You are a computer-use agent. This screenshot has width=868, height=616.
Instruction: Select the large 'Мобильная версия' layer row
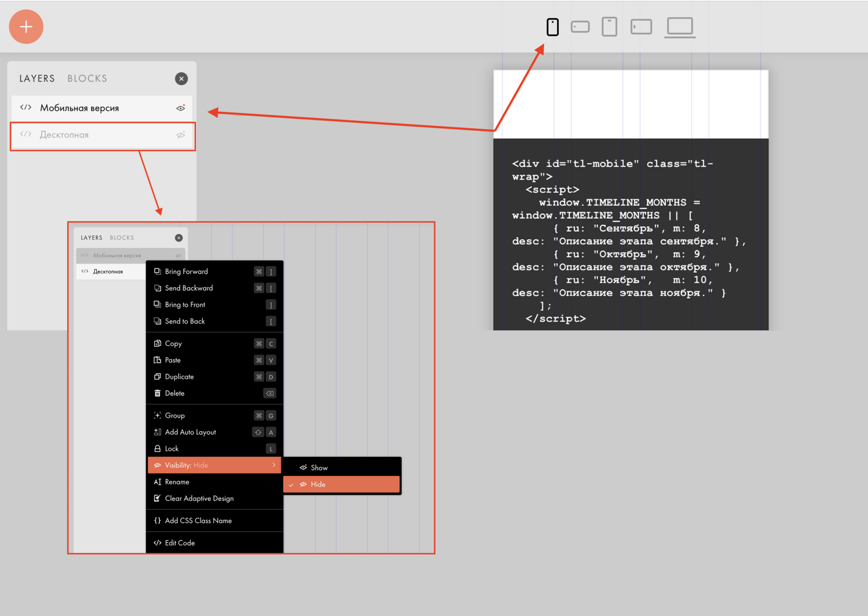click(x=102, y=108)
